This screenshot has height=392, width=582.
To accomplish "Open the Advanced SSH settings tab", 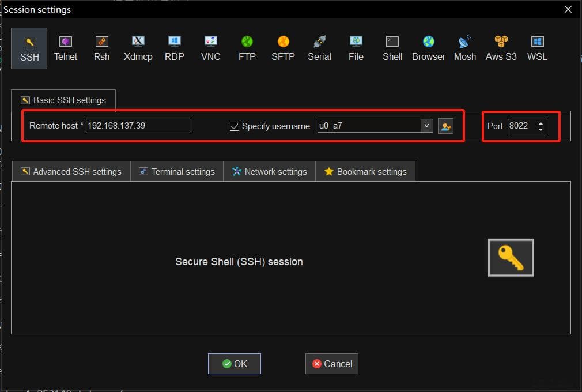I will point(71,172).
